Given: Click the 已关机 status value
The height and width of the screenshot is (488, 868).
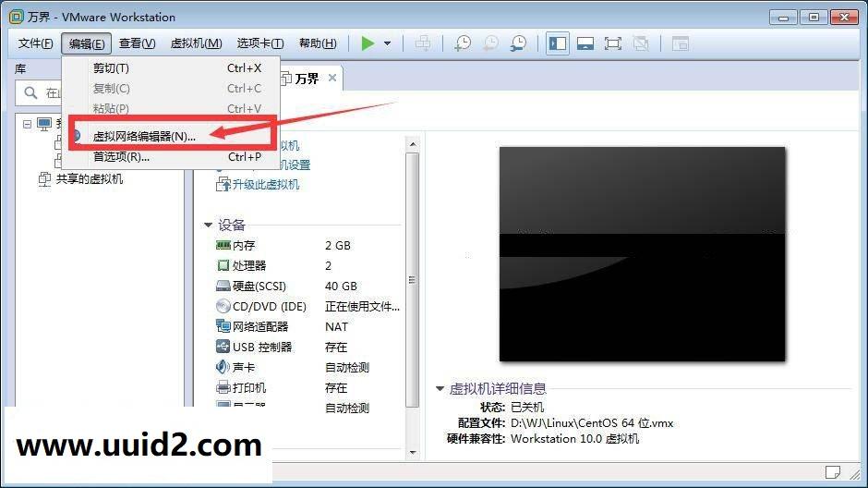Looking at the screenshot, I should tap(527, 407).
